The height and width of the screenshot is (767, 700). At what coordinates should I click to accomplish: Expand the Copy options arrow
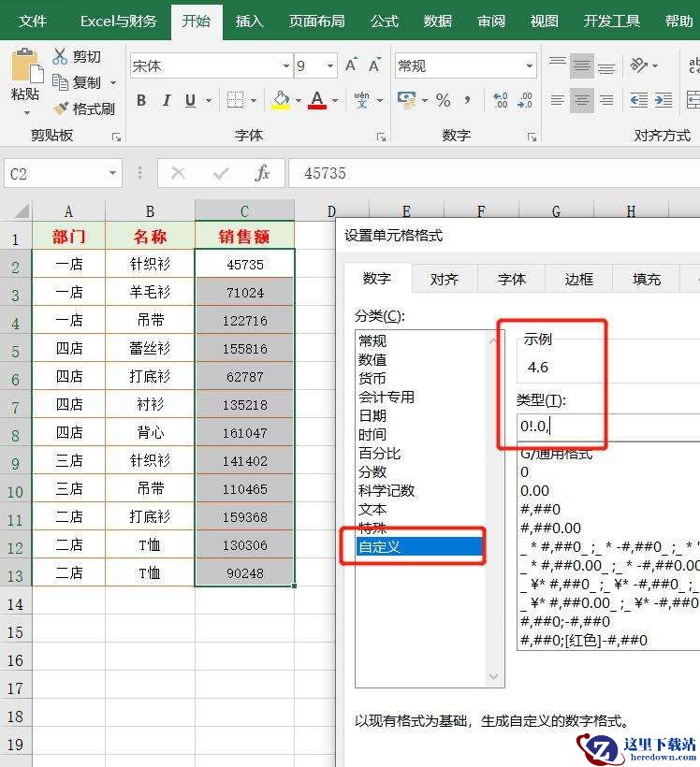coord(113,82)
